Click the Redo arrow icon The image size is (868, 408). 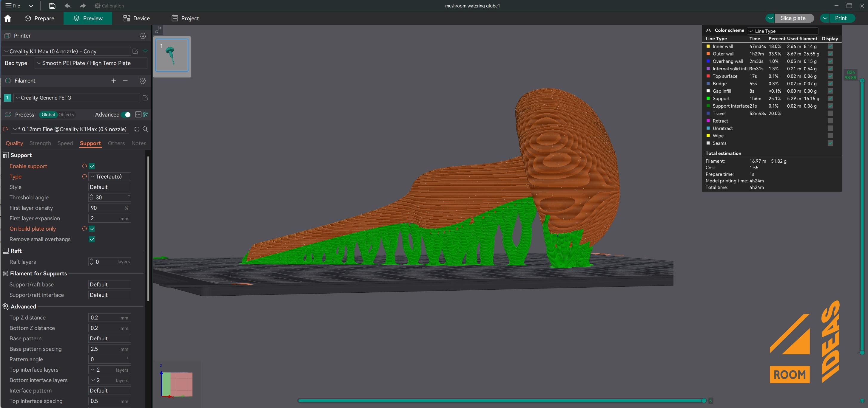click(83, 6)
